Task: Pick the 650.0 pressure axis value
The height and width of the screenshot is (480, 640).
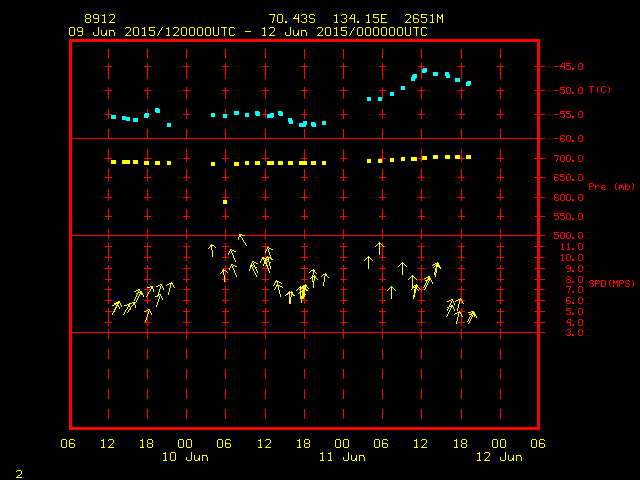Action: [x=569, y=178]
